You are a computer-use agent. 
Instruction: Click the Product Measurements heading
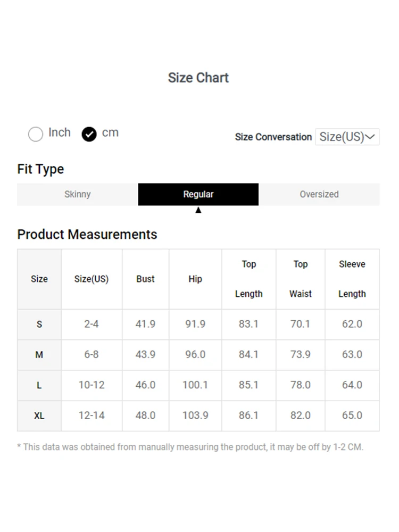tap(87, 235)
